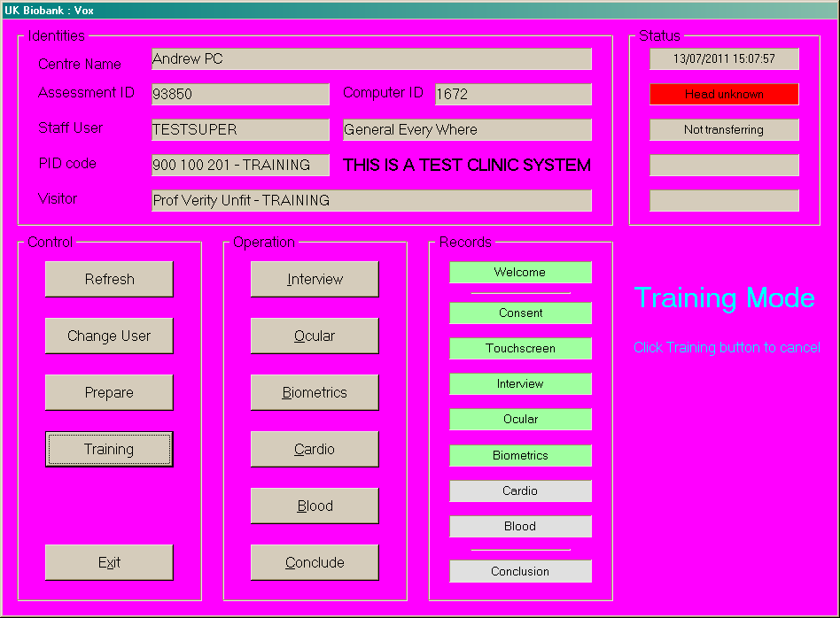Image resolution: width=840 pixels, height=618 pixels.
Task: Click the Refresh button
Action: [x=109, y=279]
